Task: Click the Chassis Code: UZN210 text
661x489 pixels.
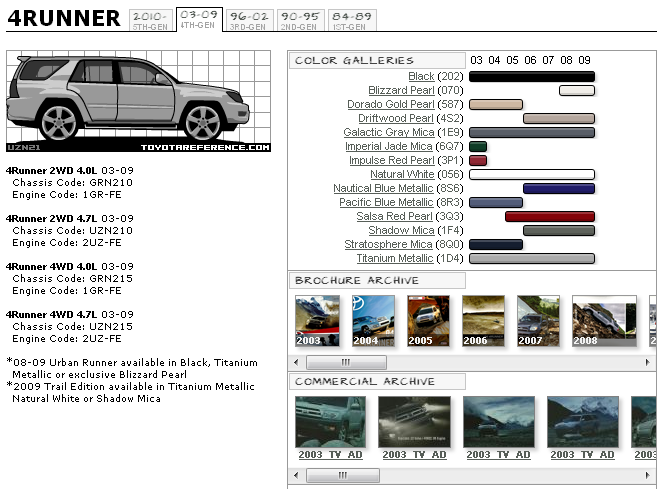Action: [73, 231]
